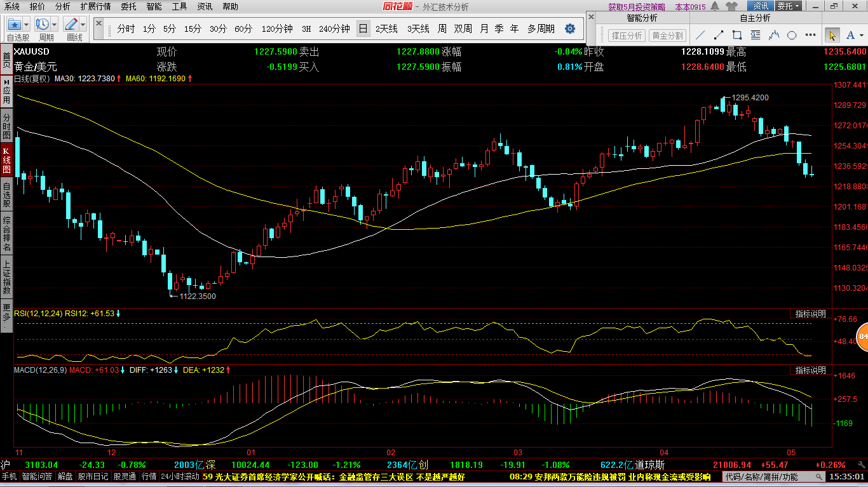Select the 画线 drawing pencil icon
Image resolution: width=868 pixels, height=487 pixels.
pyautogui.click(x=71, y=25)
